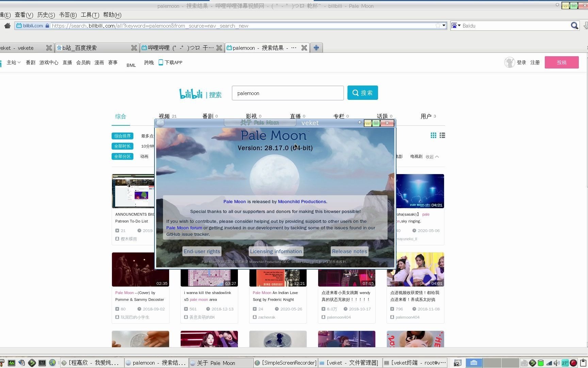Open the 历史(S) menu
This screenshot has height=368, width=588.
[x=46, y=15]
